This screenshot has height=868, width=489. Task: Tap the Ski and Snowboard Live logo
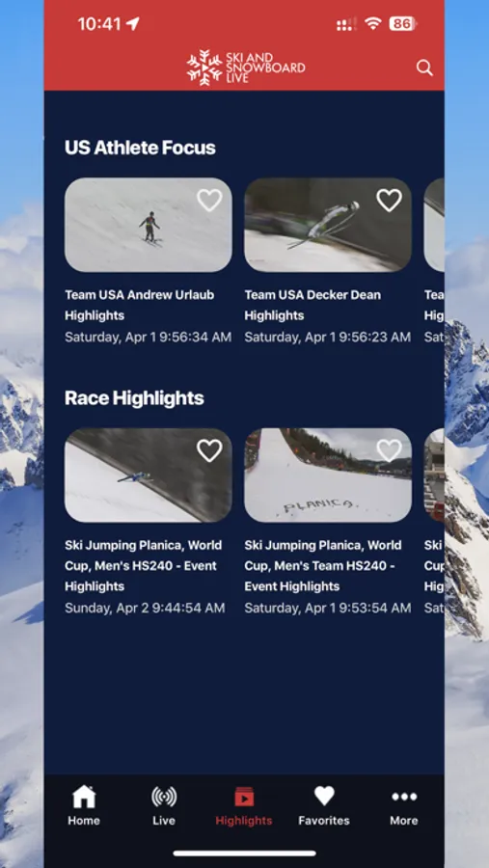click(x=245, y=68)
